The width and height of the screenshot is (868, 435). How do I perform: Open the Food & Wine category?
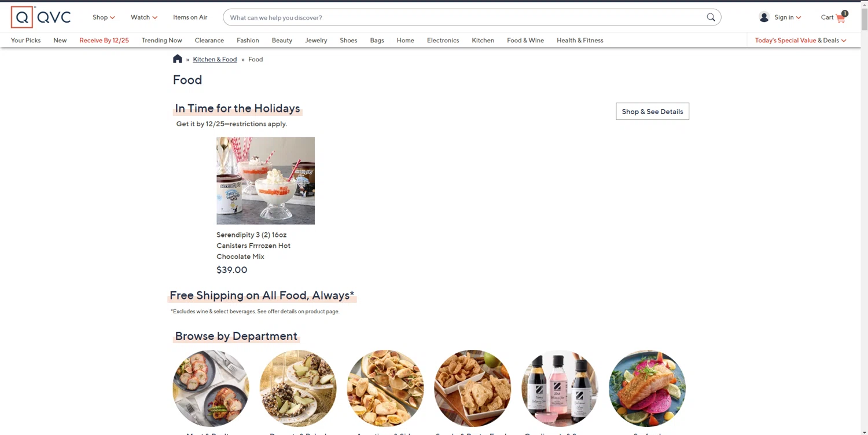point(525,41)
